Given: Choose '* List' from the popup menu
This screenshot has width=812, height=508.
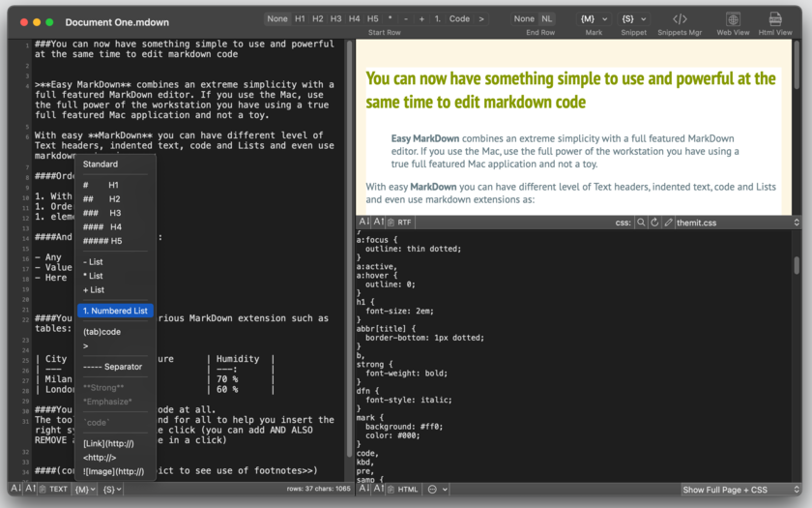Looking at the screenshot, I should [x=115, y=276].
